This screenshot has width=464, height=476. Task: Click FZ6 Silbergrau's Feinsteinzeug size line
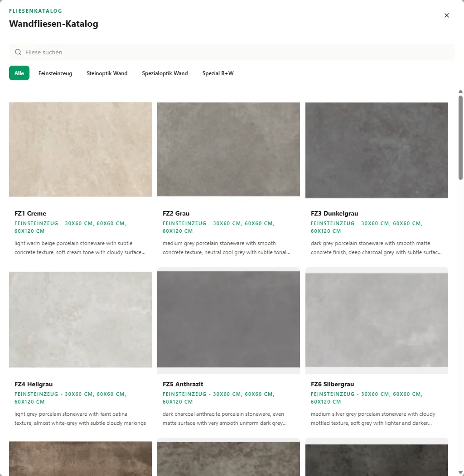[367, 398]
